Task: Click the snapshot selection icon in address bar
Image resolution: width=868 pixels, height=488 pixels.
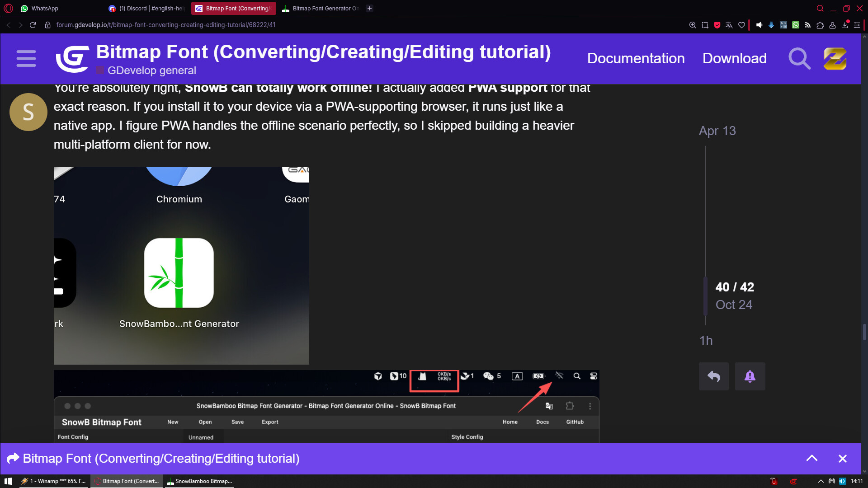Action: click(x=705, y=25)
